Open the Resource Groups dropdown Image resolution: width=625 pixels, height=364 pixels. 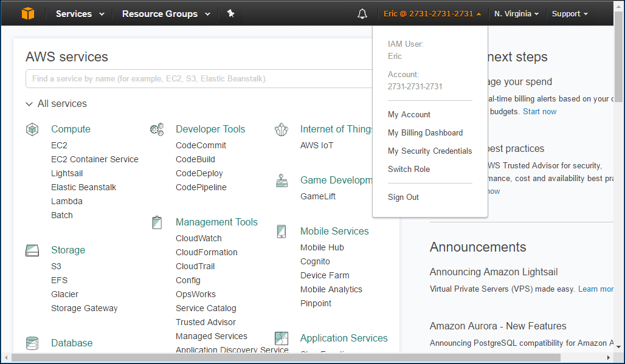pyautogui.click(x=166, y=13)
